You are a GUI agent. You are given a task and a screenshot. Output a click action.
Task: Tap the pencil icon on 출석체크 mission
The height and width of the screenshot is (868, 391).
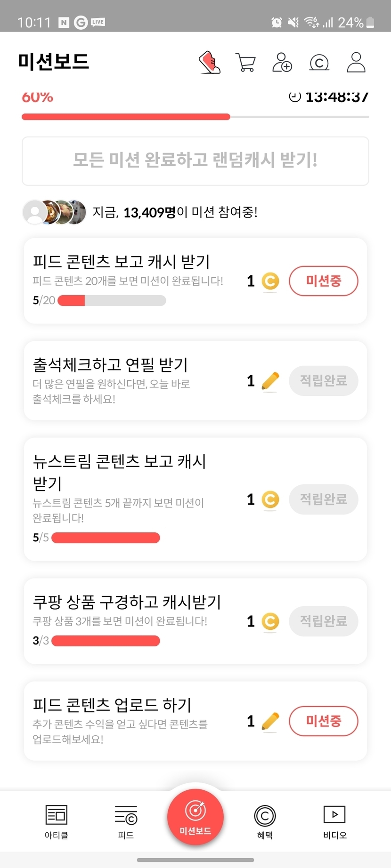pyautogui.click(x=270, y=381)
